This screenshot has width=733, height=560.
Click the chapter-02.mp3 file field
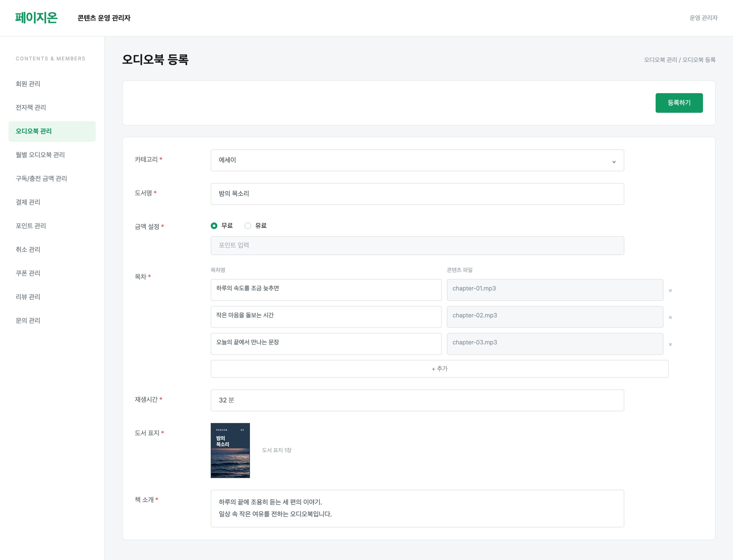[x=555, y=317]
